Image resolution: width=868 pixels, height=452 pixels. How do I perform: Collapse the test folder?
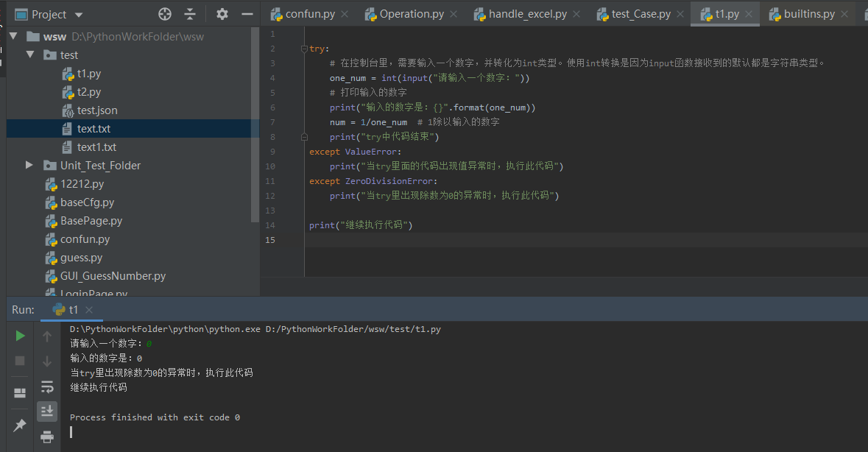(30, 54)
